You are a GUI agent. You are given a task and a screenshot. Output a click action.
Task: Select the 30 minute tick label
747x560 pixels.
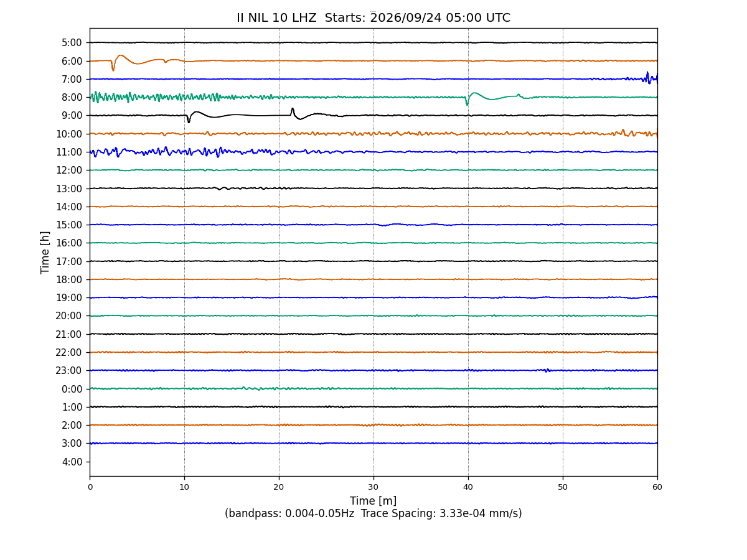(374, 487)
